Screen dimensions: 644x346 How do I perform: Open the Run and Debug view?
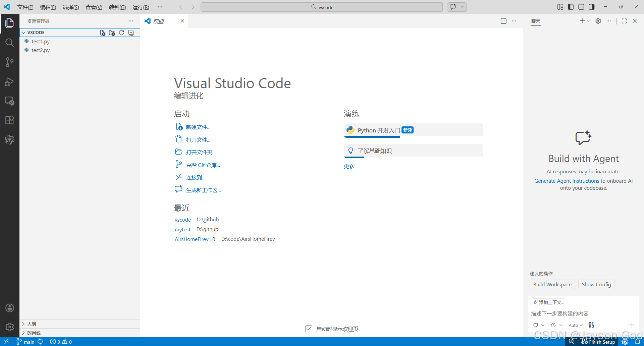[x=9, y=81]
